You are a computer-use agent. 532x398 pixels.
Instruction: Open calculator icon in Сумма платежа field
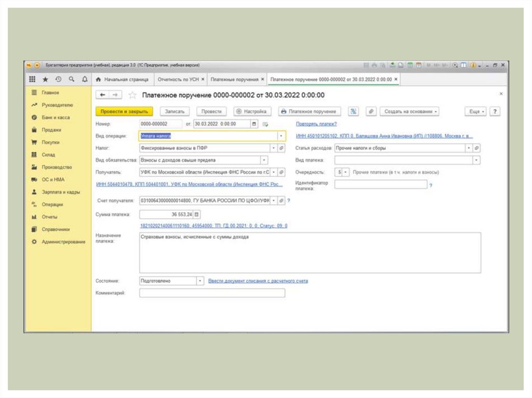pos(197,214)
